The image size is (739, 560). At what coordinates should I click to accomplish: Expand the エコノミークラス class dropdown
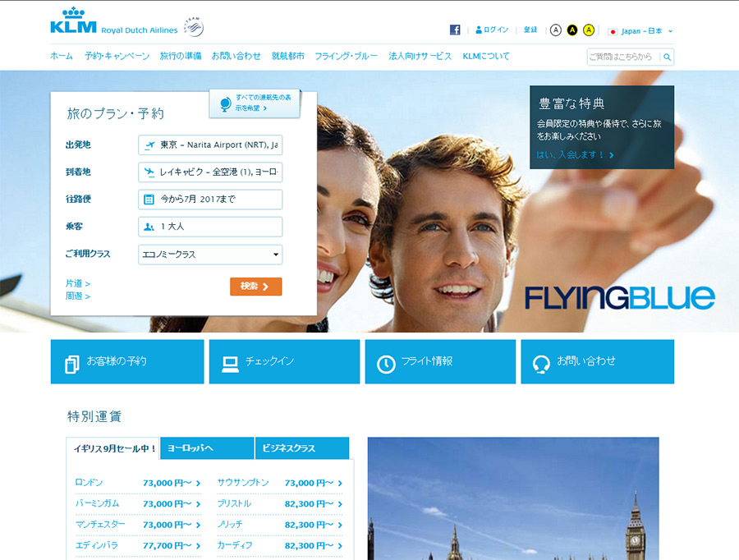click(x=210, y=255)
